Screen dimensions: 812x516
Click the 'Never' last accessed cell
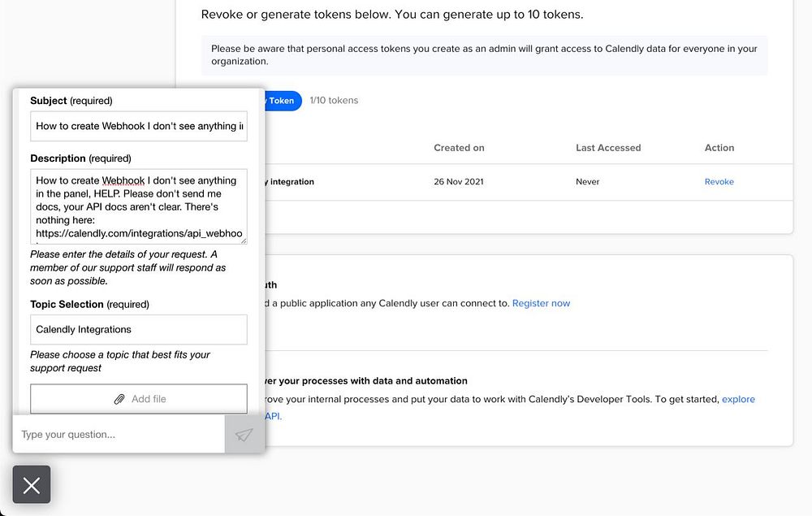point(587,182)
